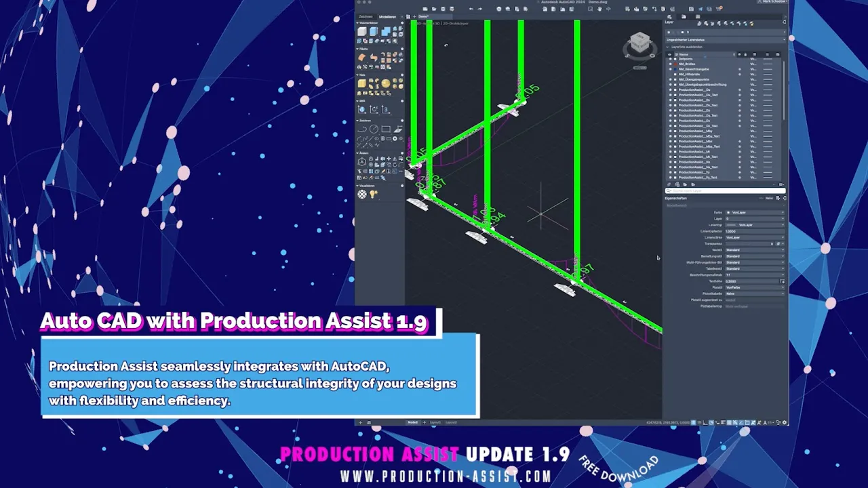
Task: Click the Texthöhe field showing 0.2000
Action: click(x=752, y=281)
